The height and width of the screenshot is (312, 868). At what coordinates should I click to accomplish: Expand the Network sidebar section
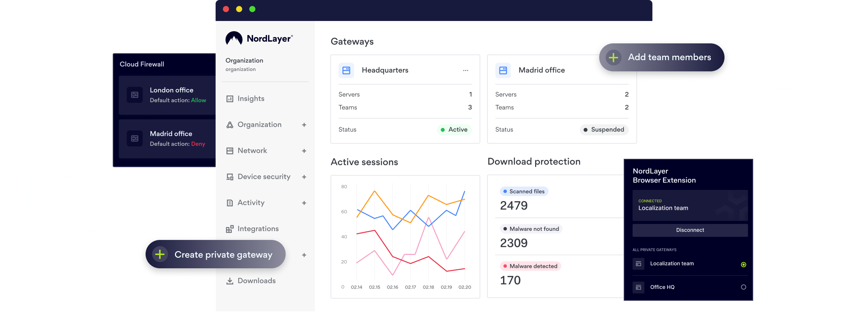[x=304, y=151]
